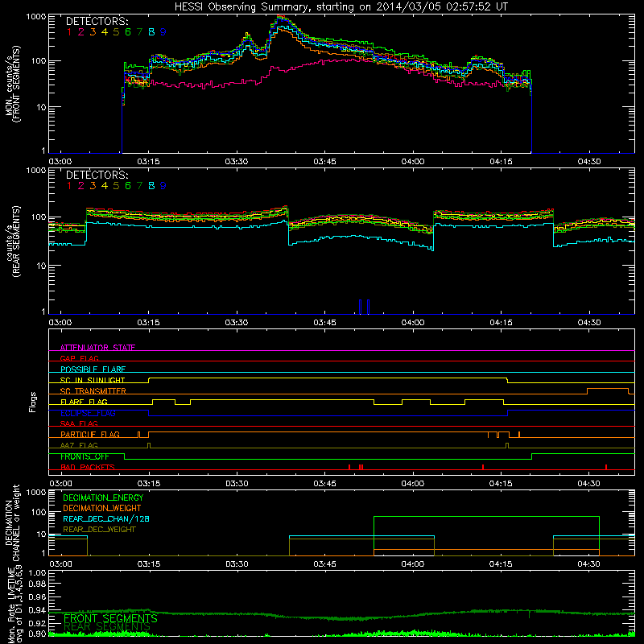Viewport: 644px width, 644px height.
Task: Click DETECTORS: label in rear segments plot
Action: (x=97, y=175)
